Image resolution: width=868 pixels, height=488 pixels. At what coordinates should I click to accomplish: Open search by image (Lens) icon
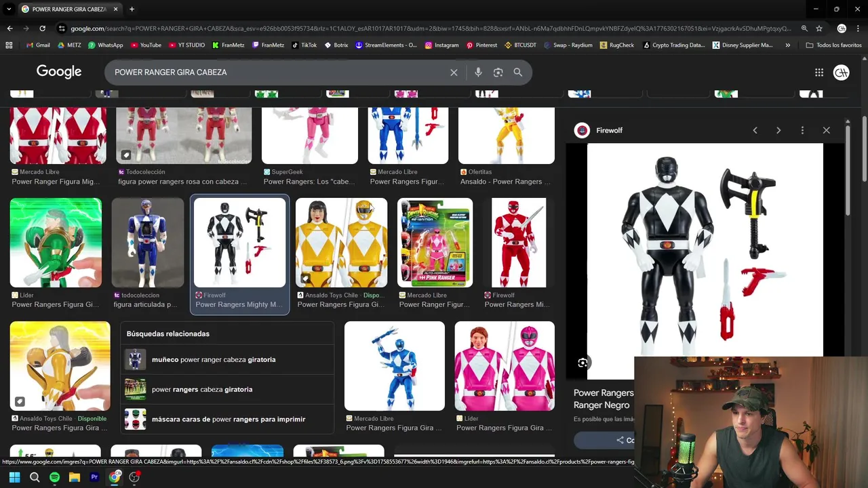pos(498,73)
